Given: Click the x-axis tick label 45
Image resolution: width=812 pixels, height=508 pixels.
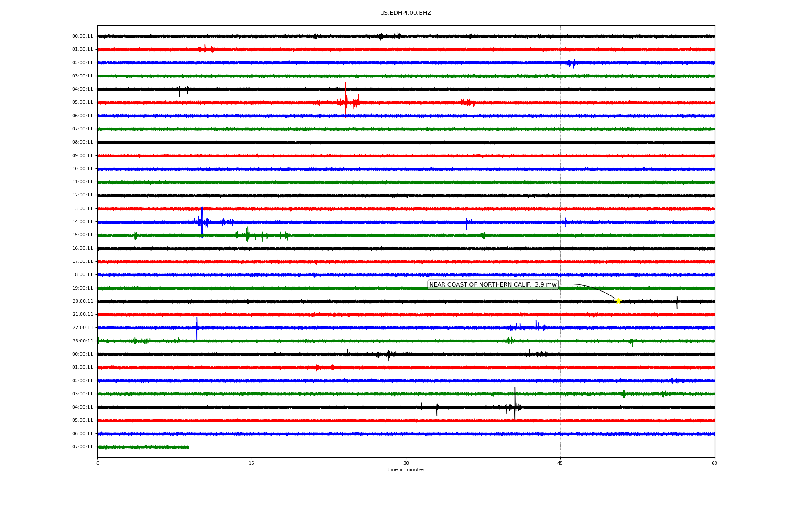Looking at the screenshot, I should (x=560, y=463).
